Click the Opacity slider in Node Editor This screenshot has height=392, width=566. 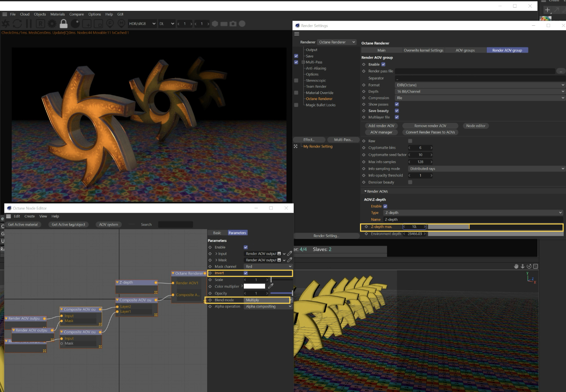point(281,293)
